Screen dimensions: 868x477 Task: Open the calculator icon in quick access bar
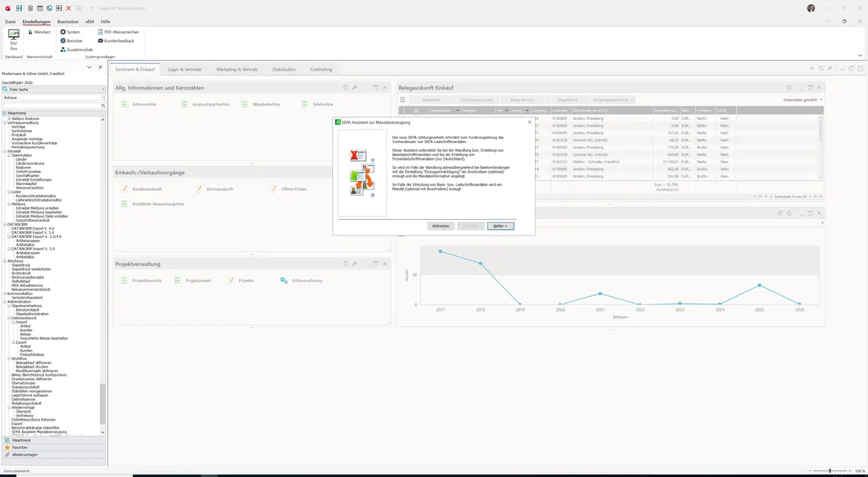30,8
